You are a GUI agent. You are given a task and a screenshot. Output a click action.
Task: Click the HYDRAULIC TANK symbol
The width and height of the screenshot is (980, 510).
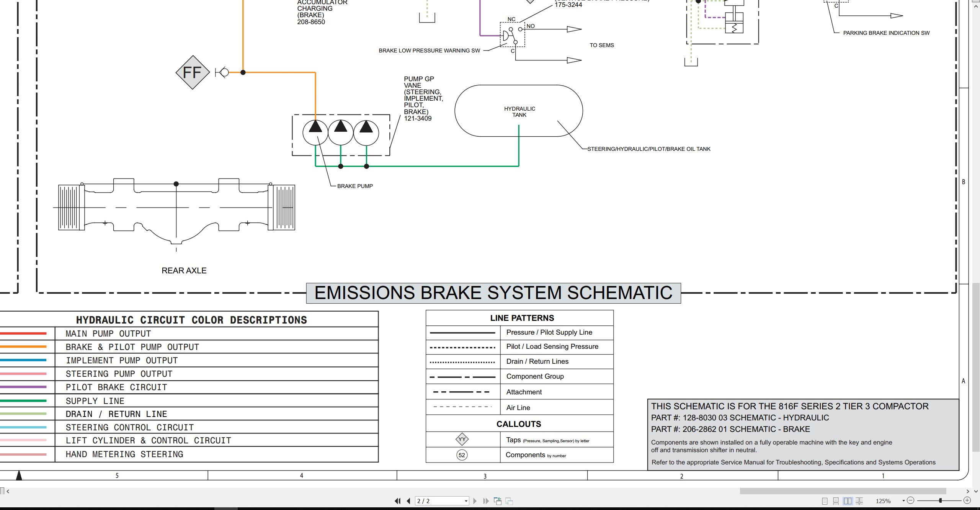point(519,111)
